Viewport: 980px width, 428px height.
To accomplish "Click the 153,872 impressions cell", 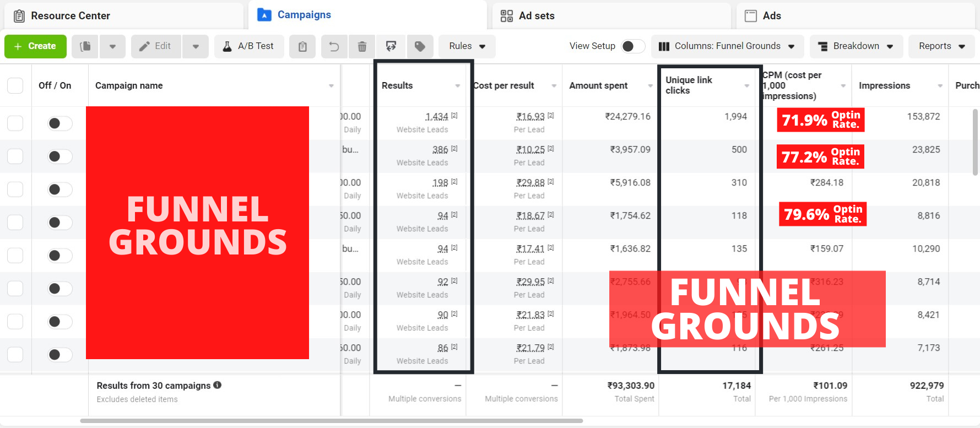I will [x=924, y=116].
